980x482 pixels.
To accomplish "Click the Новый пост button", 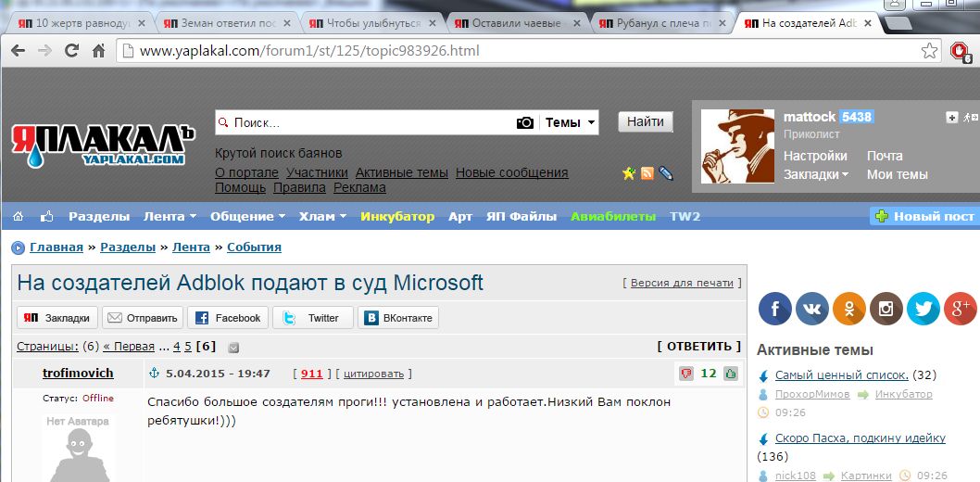I will point(925,216).
